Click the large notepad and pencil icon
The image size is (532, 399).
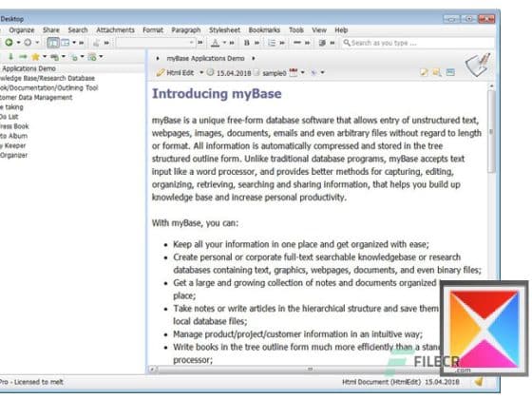click(x=478, y=66)
